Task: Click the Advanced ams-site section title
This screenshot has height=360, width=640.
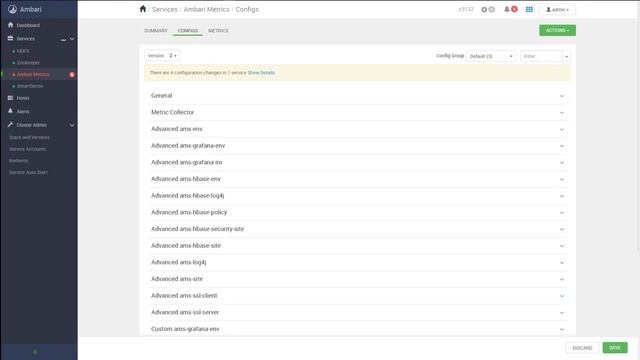Action: [x=177, y=279]
